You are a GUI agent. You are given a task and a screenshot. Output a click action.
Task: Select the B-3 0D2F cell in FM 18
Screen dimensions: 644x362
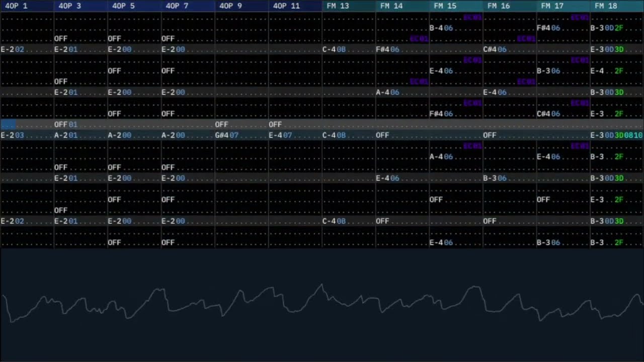coord(607,28)
